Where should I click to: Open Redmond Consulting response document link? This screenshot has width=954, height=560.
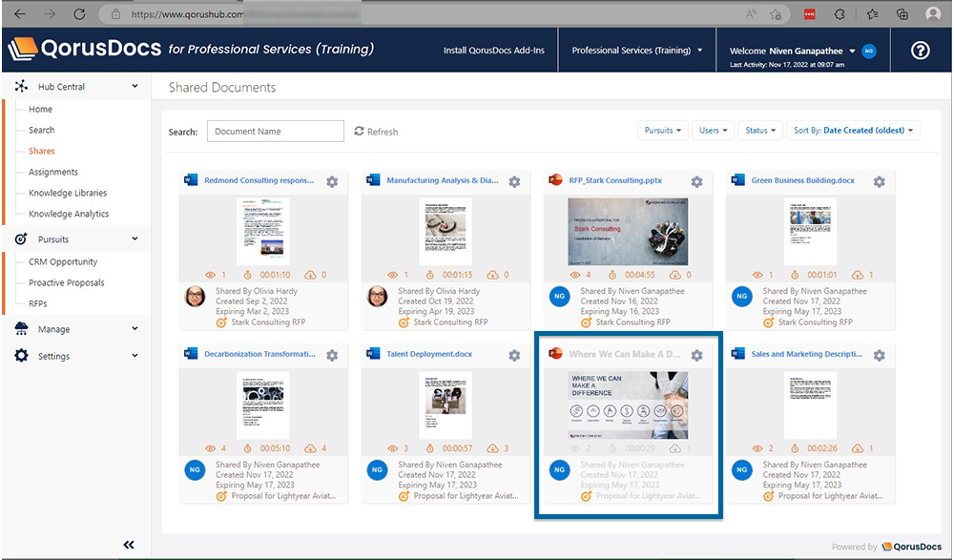(x=259, y=180)
